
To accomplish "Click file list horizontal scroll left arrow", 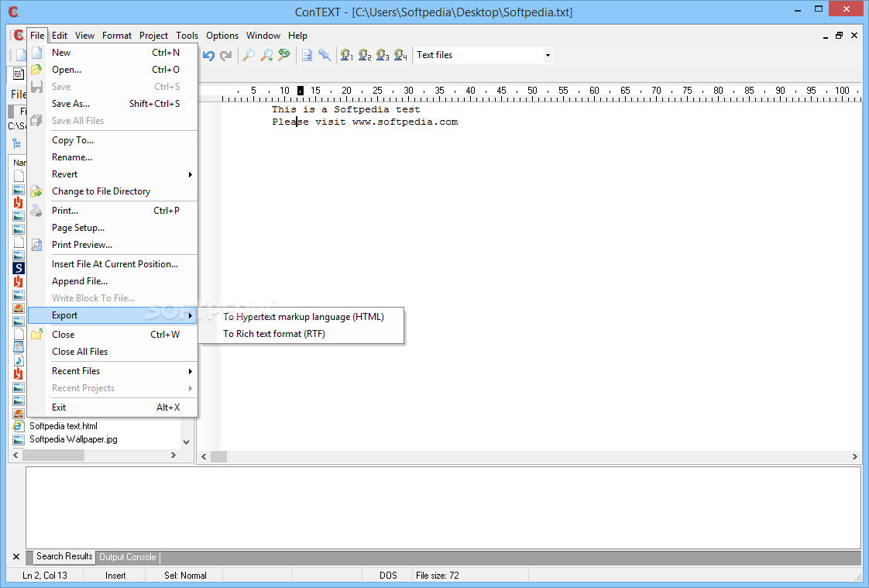I will point(16,455).
